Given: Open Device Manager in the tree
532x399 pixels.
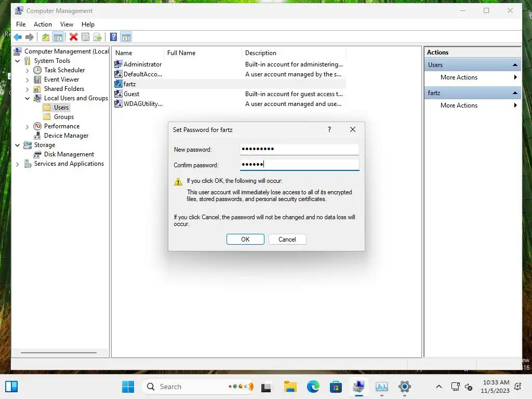Looking at the screenshot, I should 66,136.
